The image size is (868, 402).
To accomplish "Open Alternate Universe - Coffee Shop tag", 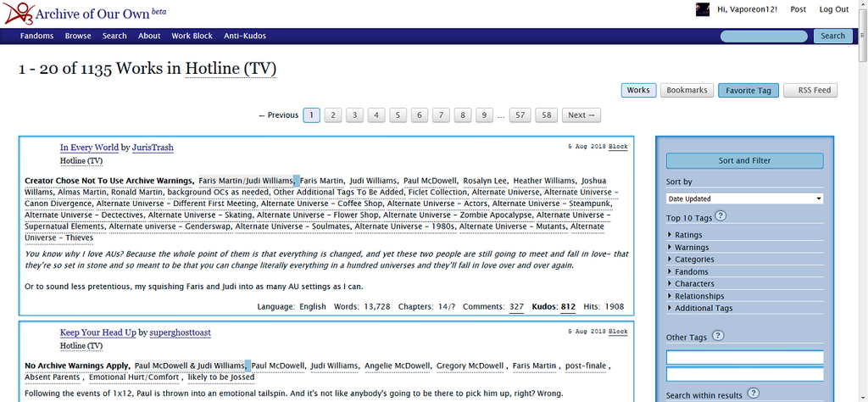I will tap(321, 204).
